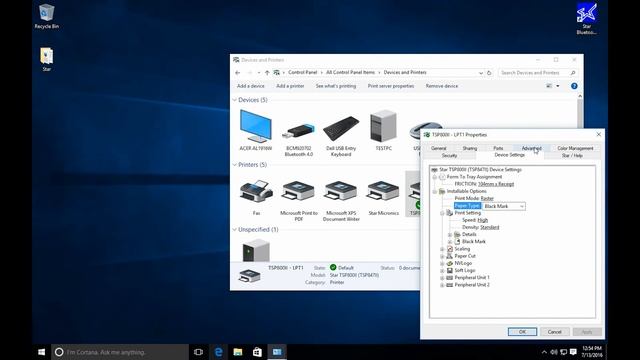Viewport: 640px width, 360px height.
Task: Expand the Paper Cut tree node
Action: (x=442, y=256)
